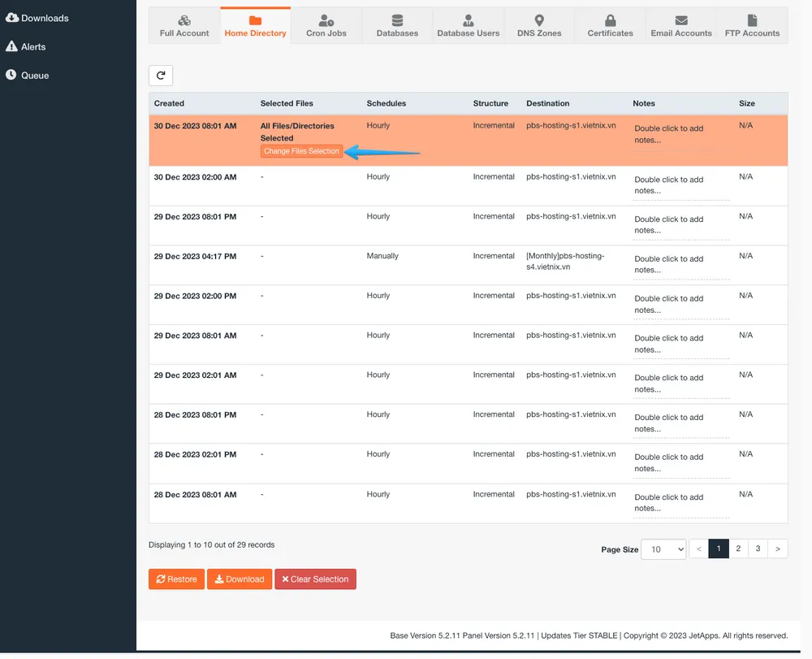812x659 pixels.
Task: Open Downloads from the sidebar
Action: click(34, 18)
